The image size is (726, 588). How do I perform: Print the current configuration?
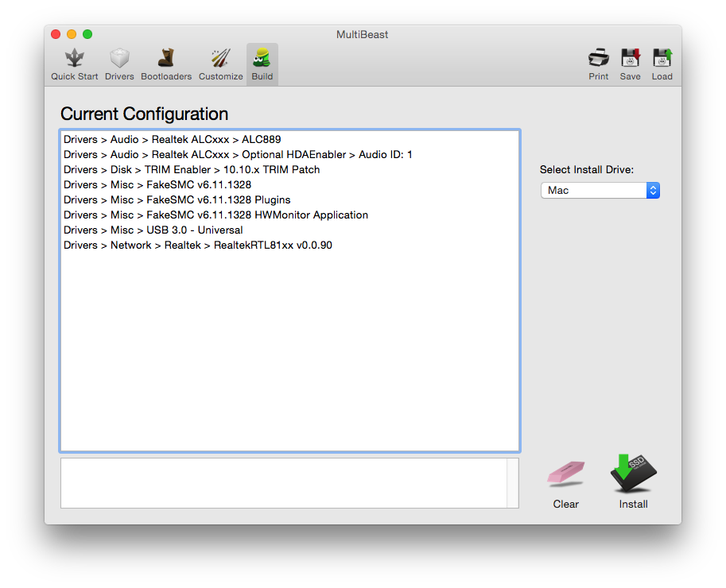[599, 64]
